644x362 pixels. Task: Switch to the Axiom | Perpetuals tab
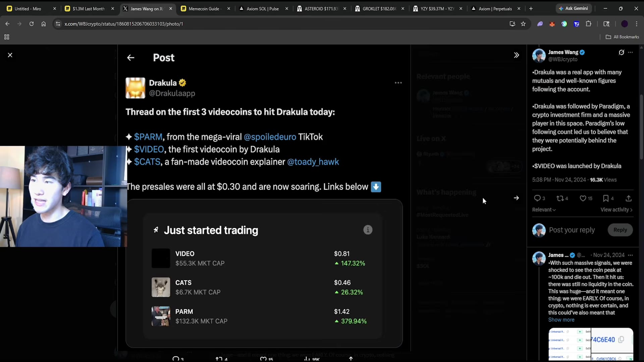[495, 9]
